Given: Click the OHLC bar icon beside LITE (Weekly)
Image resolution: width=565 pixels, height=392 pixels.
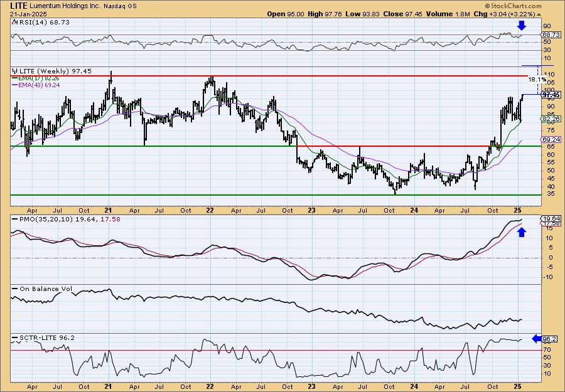Looking at the screenshot, I should 15,72.
